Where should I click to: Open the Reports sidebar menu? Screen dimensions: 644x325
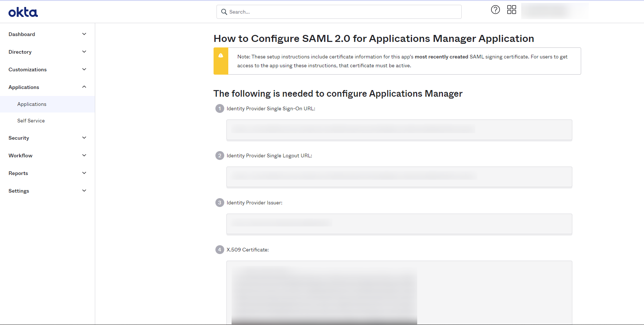tap(18, 173)
